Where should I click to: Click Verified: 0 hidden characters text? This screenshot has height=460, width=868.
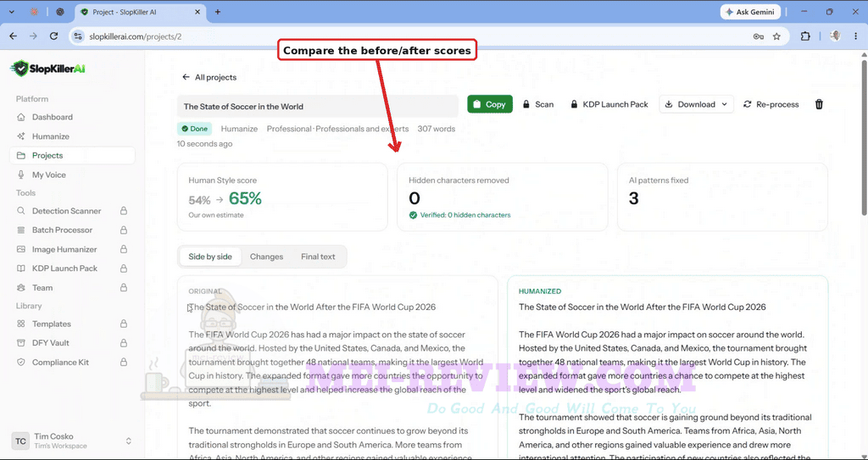click(x=465, y=215)
